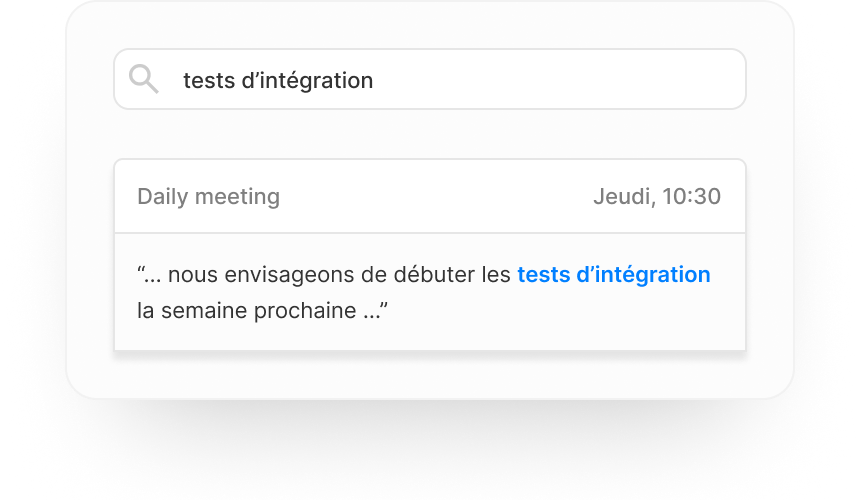This screenshot has height=500, width=859.
Task: Click the word Daily in result header
Action: 163,196
